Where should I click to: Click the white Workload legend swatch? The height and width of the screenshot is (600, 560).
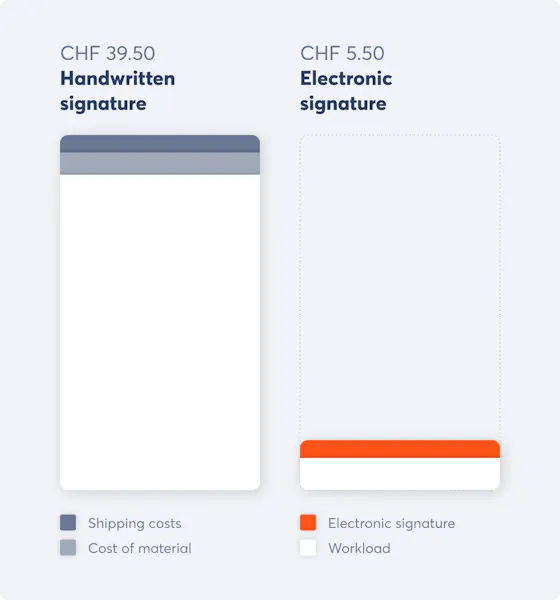(x=308, y=548)
